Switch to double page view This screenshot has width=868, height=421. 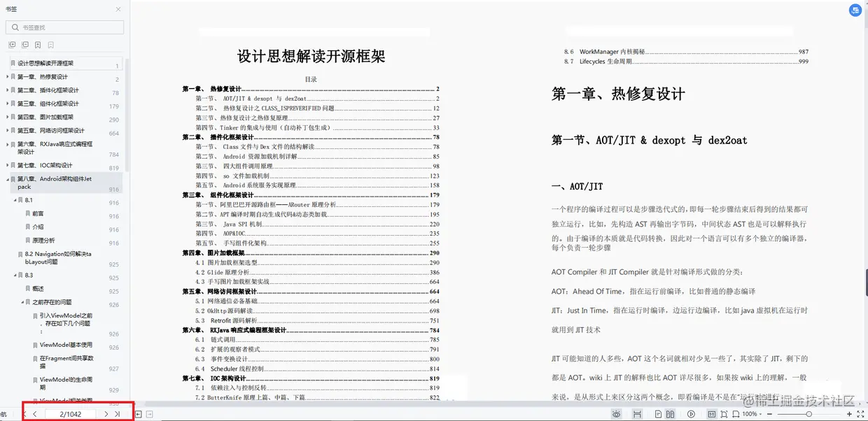tap(670, 414)
